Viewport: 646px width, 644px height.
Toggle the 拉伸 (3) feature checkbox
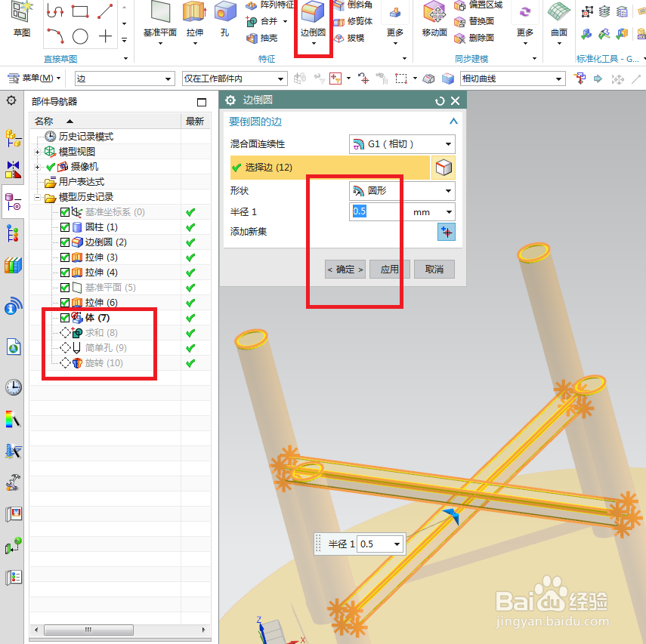(x=65, y=257)
